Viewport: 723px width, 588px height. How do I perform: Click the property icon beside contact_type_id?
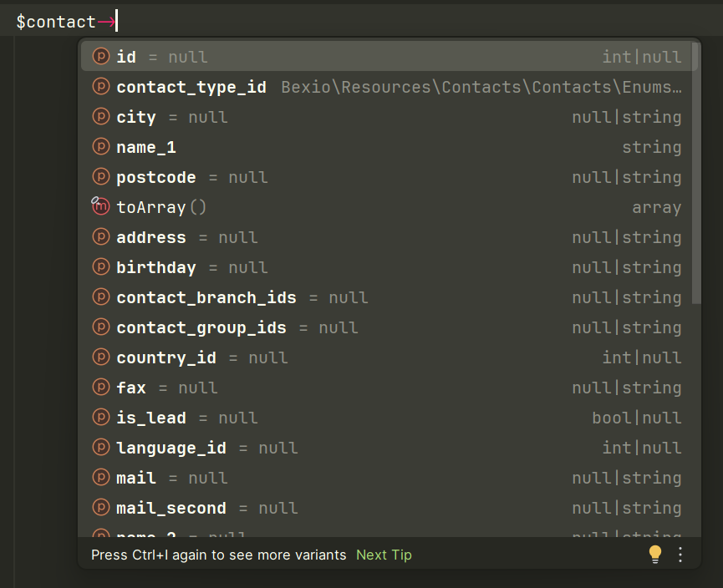click(x=101, y=87)
